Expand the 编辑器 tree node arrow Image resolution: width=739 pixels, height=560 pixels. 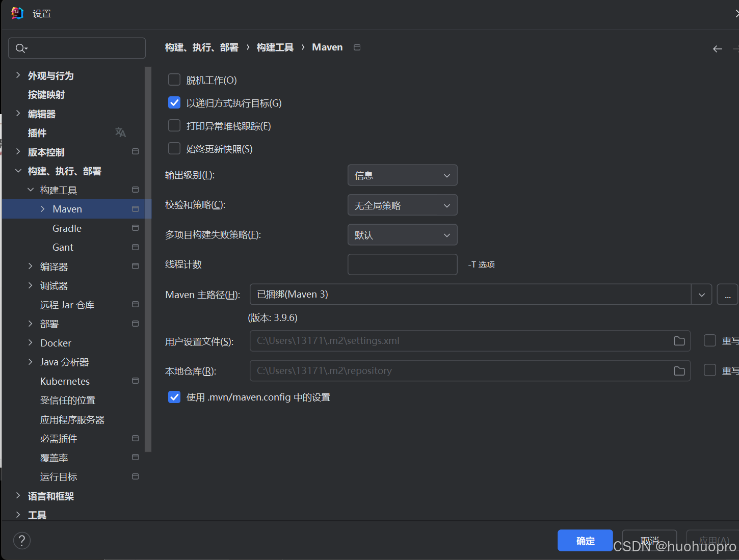(x=18, y=114)
